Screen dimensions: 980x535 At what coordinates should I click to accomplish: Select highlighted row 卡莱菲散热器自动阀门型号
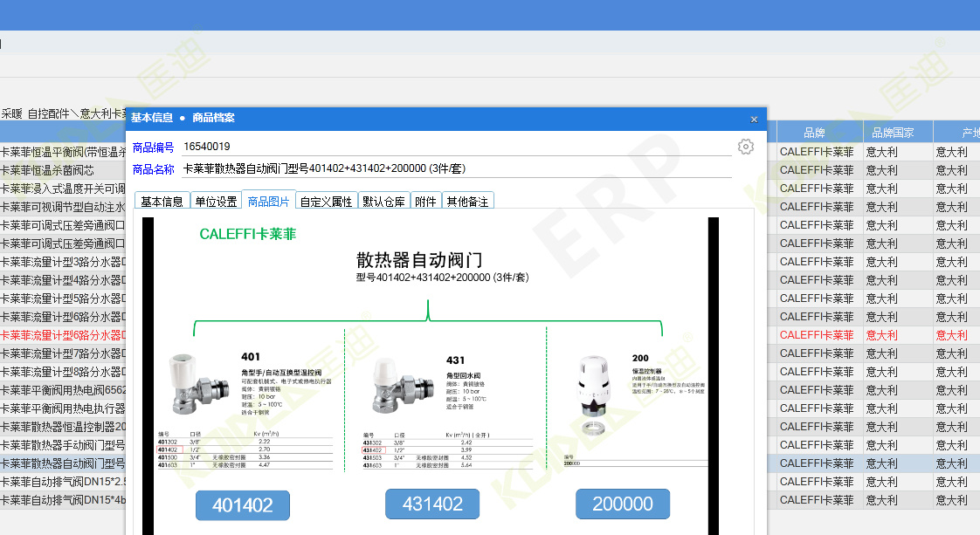click(63, 463)
